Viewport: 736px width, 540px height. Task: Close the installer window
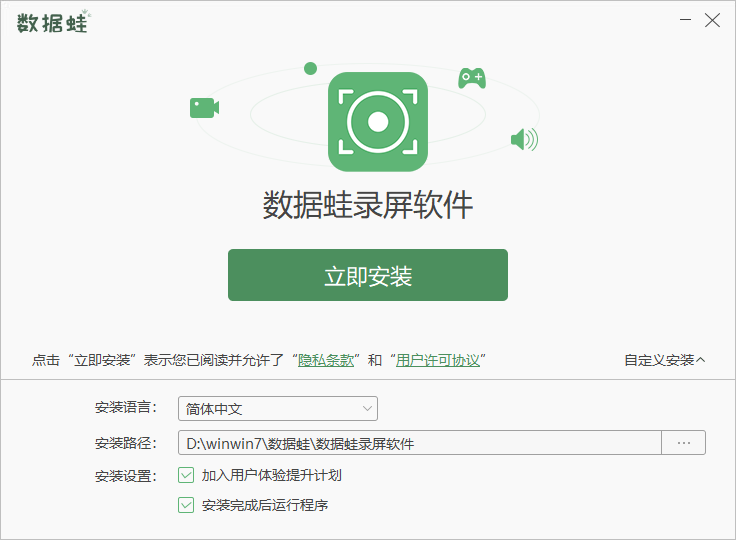point(712,20)
